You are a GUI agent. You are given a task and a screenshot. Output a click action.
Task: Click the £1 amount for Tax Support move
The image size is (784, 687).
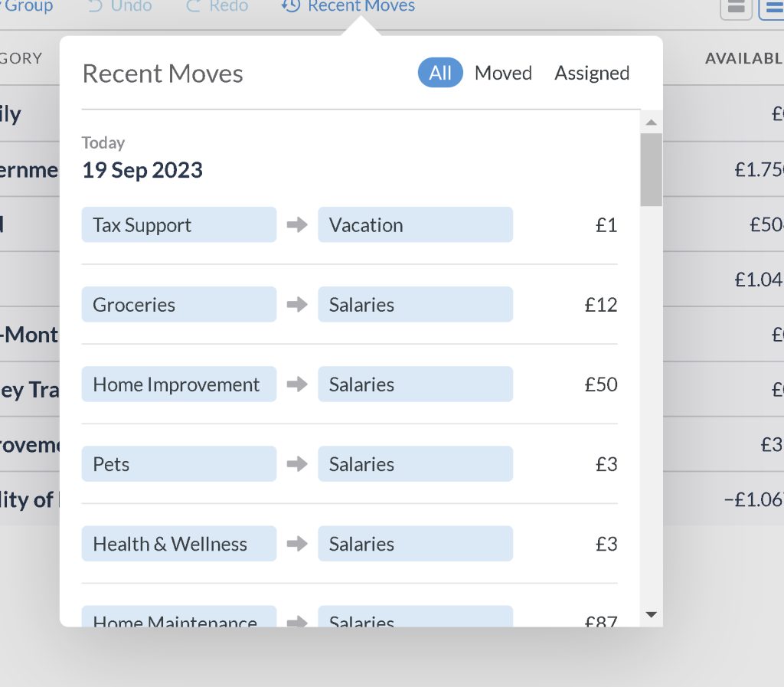(x=606, y=225)
